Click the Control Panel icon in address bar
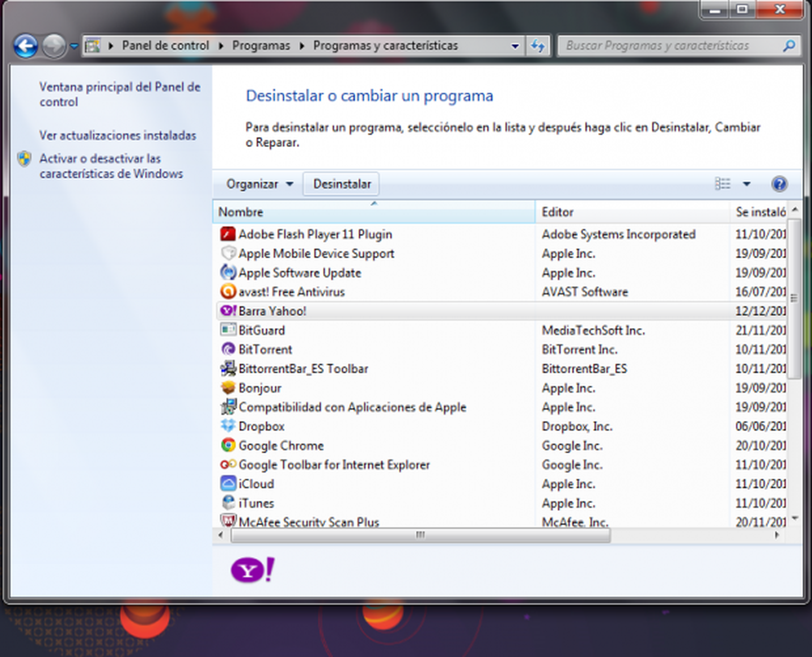The height and width of the screenshot is (657, 812). pos(92,46)
